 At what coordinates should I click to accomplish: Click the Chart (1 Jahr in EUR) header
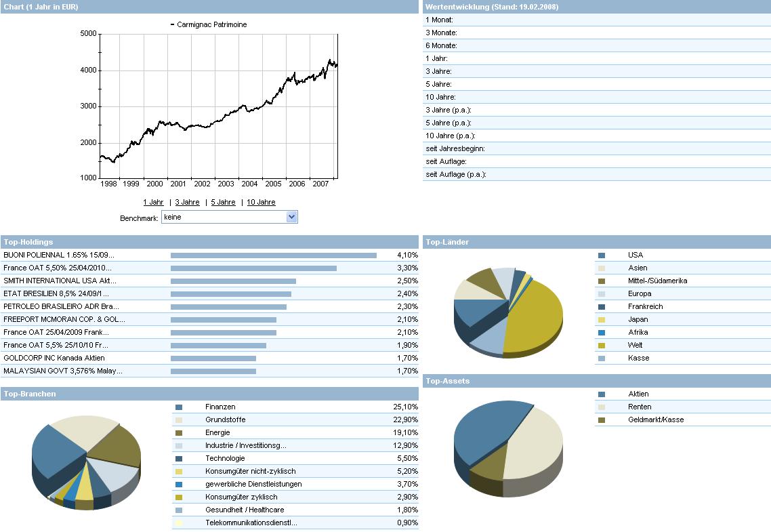pyautogui.click(x=209, y=7)
